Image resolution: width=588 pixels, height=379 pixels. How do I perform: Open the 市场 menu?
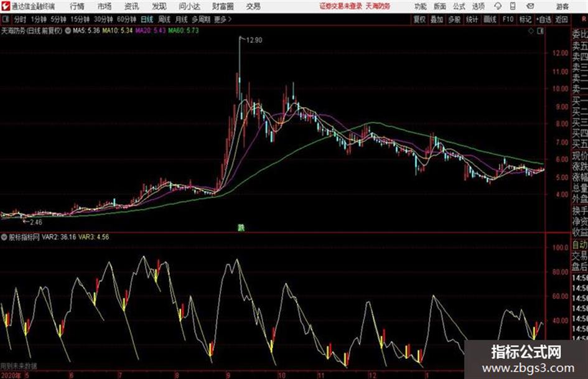105,6
